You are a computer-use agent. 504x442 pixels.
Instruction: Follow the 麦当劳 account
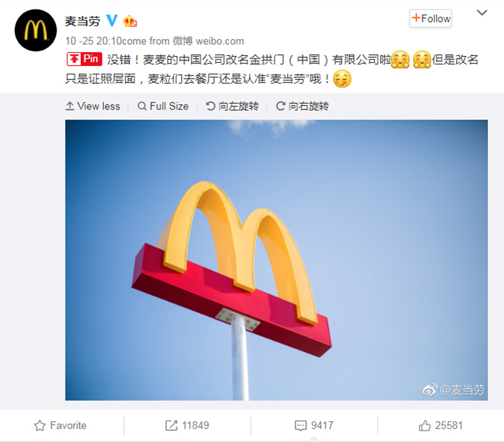click(431, 19)
